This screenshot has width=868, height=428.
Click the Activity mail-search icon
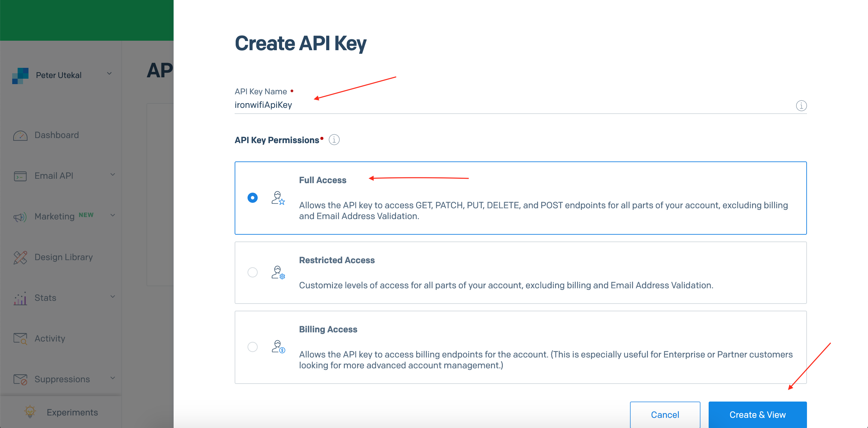pos(20,338)
